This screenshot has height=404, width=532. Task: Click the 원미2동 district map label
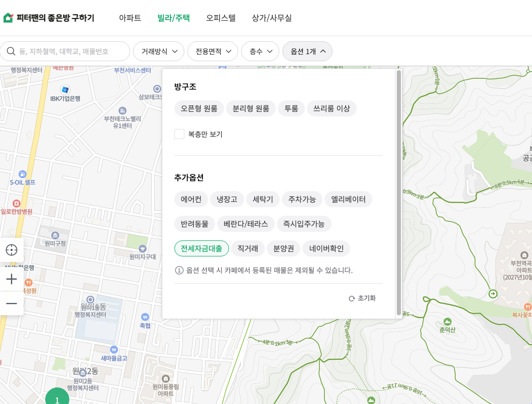point(85,371)
